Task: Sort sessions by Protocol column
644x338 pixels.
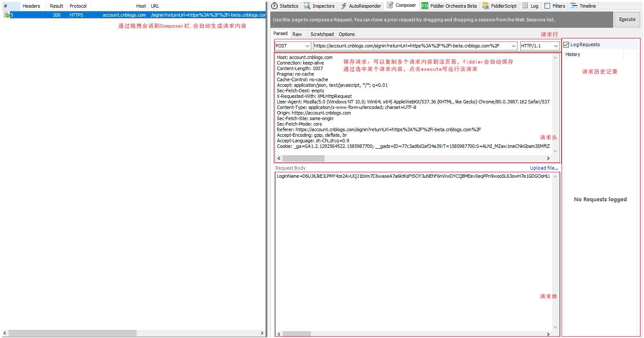Action: tap(78, 6)
